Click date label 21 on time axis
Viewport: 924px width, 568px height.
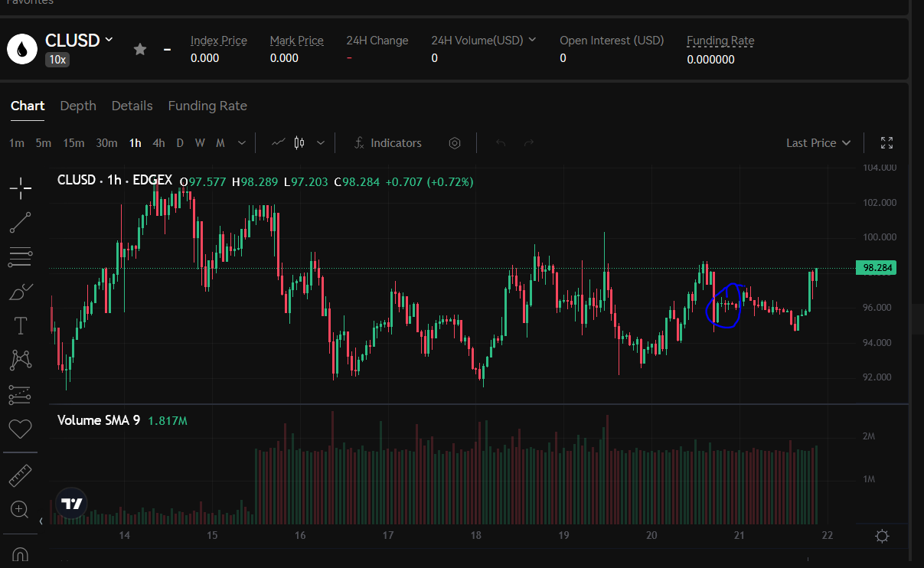pos(740,535)
